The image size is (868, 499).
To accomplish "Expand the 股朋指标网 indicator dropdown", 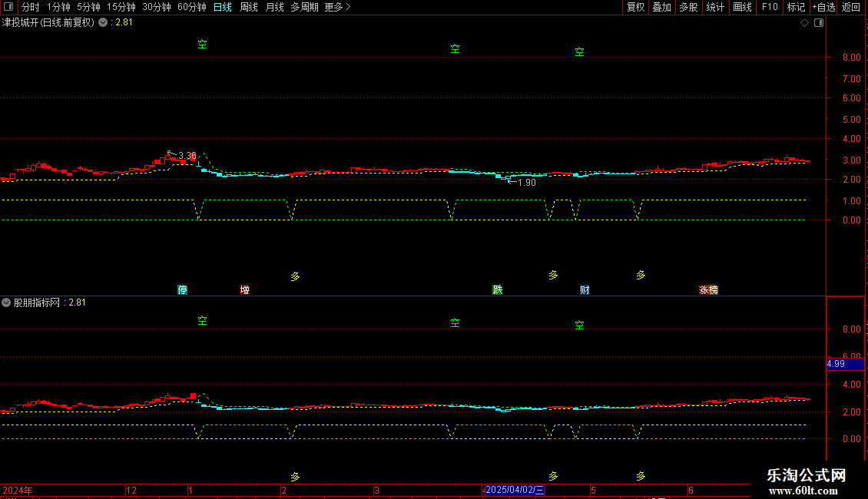I will click(x=6, y=302).
